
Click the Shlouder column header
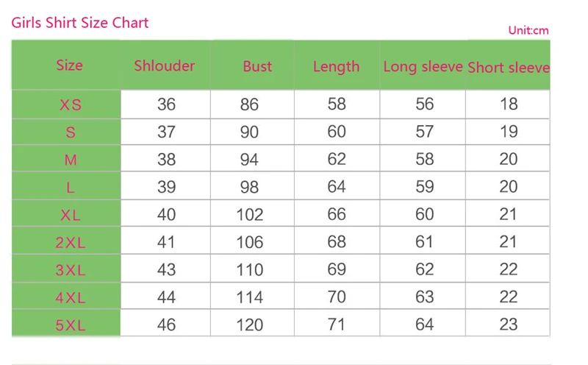tap(164, 65)
